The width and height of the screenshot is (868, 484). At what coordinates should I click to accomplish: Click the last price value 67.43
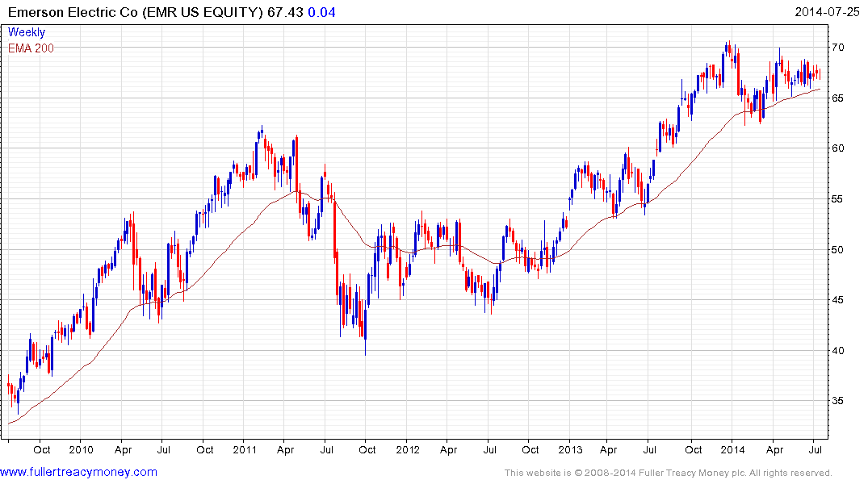click(x=285, y=12)
